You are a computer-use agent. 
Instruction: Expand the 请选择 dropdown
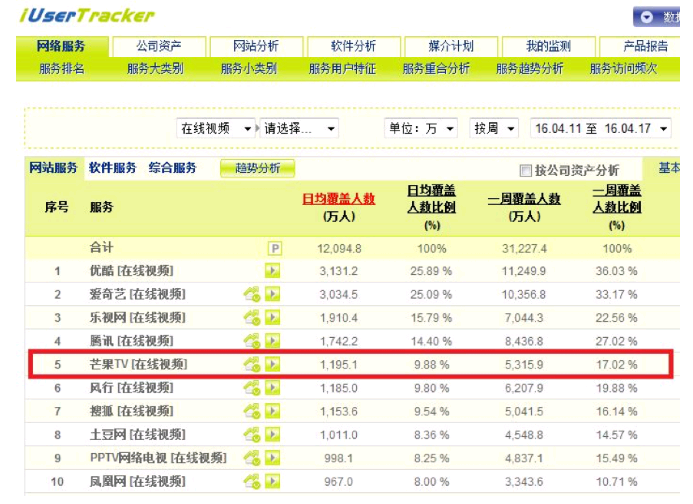(300, 129)
